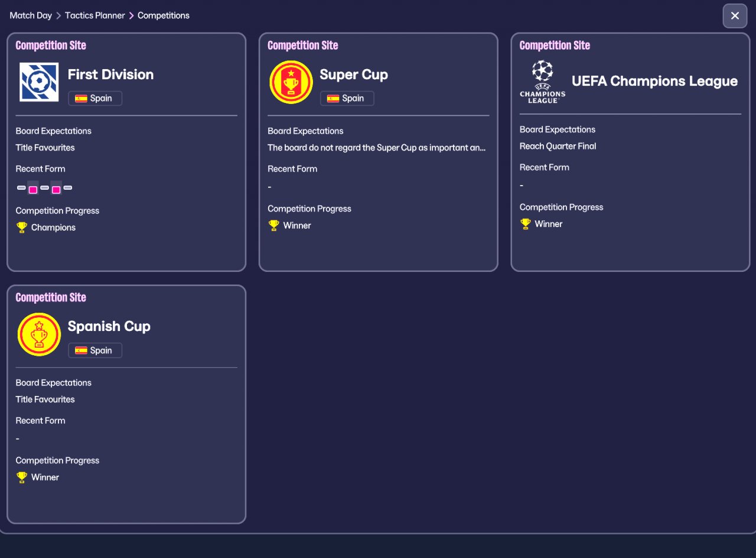Viewport: 756px width, 558px height.
Task: Click the Spanish Cup Winner trophy icon
Action: click(22, 477)
